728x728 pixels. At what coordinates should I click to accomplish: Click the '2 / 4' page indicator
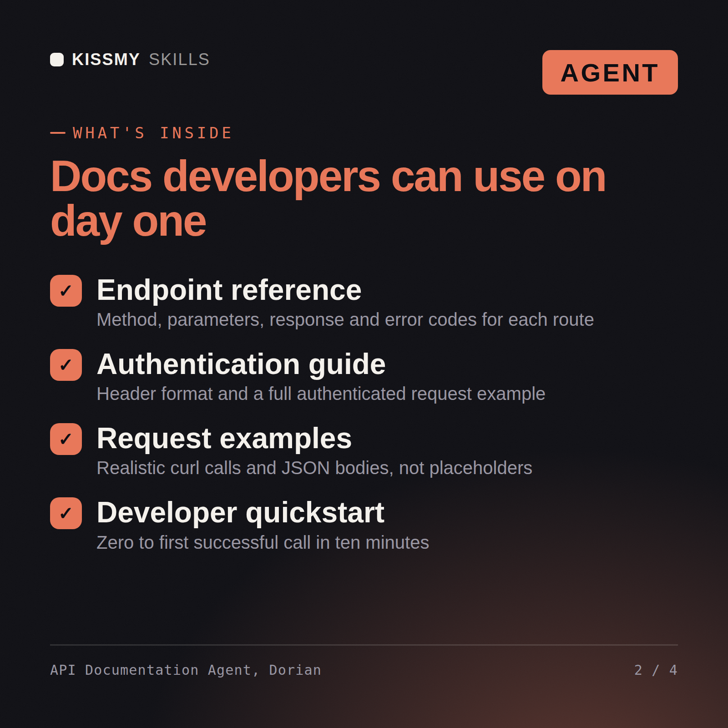pyautogui.click(x=656, y=670)
